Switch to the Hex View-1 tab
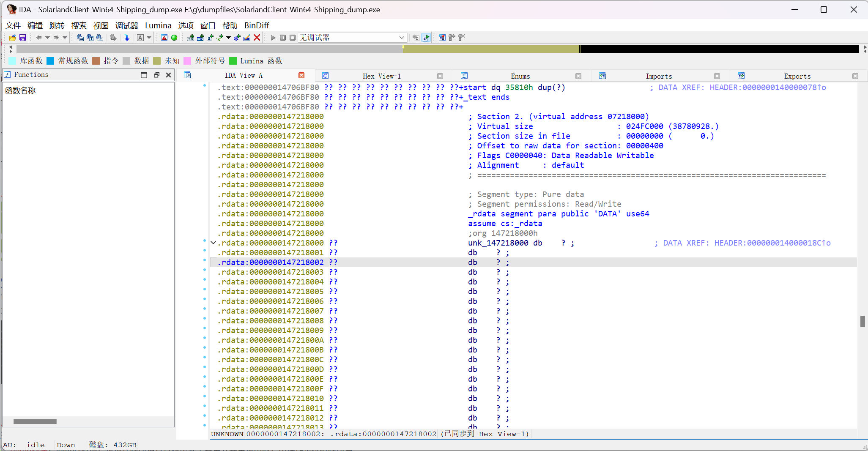The image size is (868, 451). (x=381, y=76)
